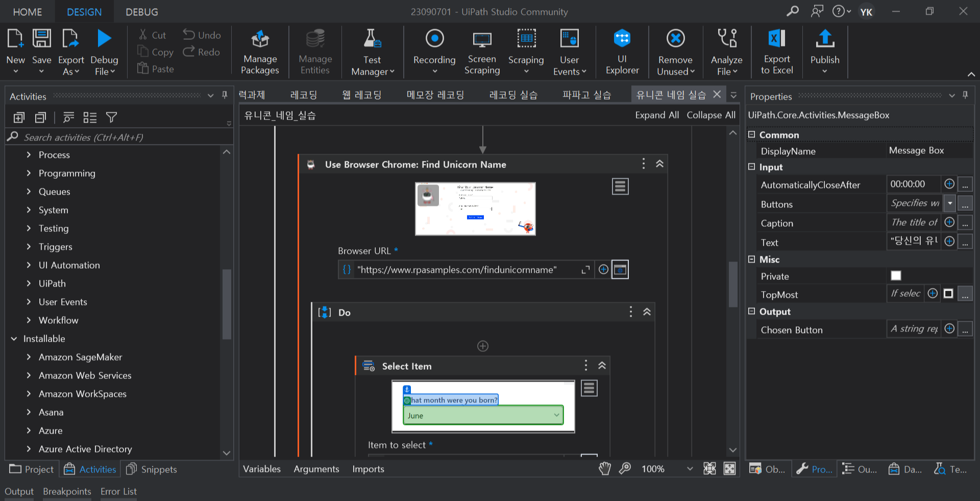Viewport: 980px width, 501px height.
Task: Expand all activities tree icon
Action: point(19,118)
